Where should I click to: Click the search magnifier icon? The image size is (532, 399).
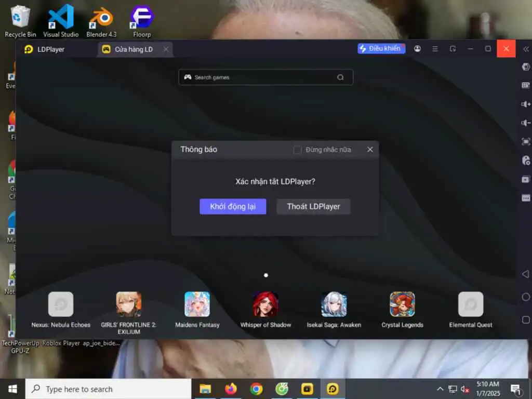pyautogui.click(x=340, y=77)
